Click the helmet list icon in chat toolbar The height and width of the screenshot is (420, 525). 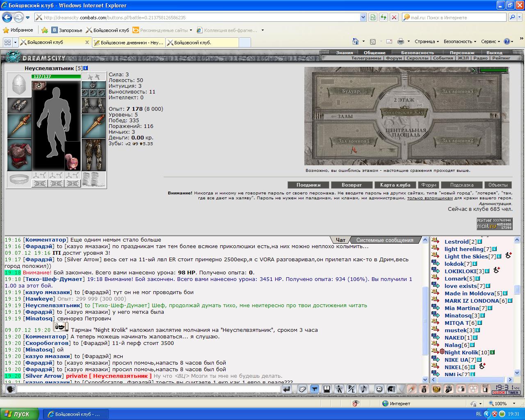coord(392,389)
